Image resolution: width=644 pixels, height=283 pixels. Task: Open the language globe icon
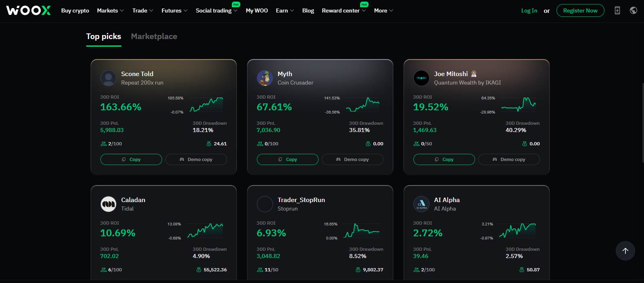point(634,10)
